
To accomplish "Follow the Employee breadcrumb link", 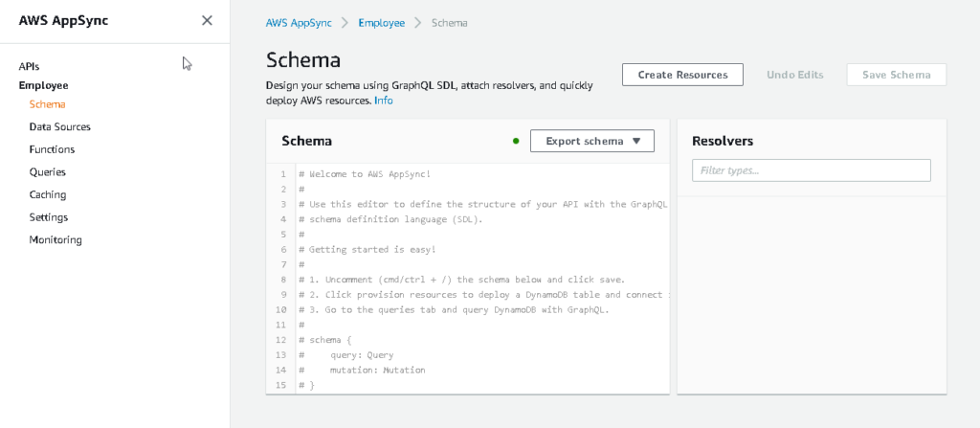I will [381, 22].
